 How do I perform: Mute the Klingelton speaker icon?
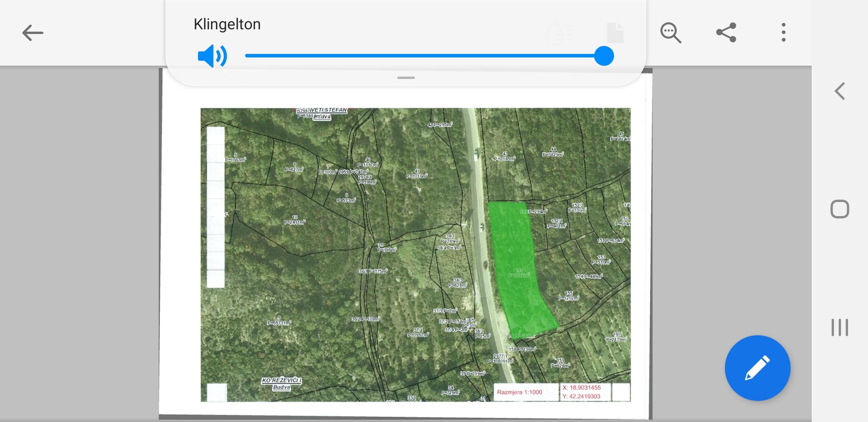pyautogui.click(x=212, y=56)
